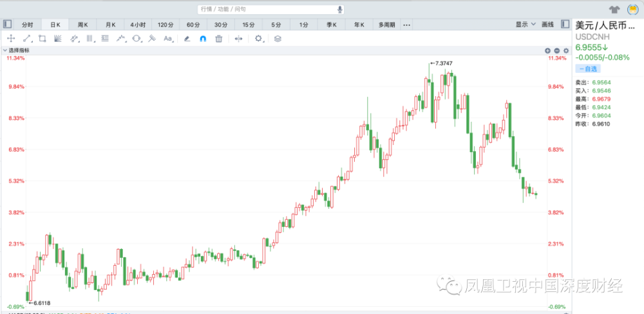Click the rectangle shape drawing tool
This screenshot has height=314, width=644.
pos(42,39)
